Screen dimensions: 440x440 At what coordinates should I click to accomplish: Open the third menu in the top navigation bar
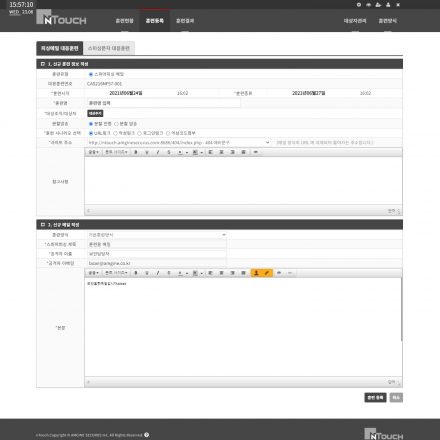coord(185,21)
